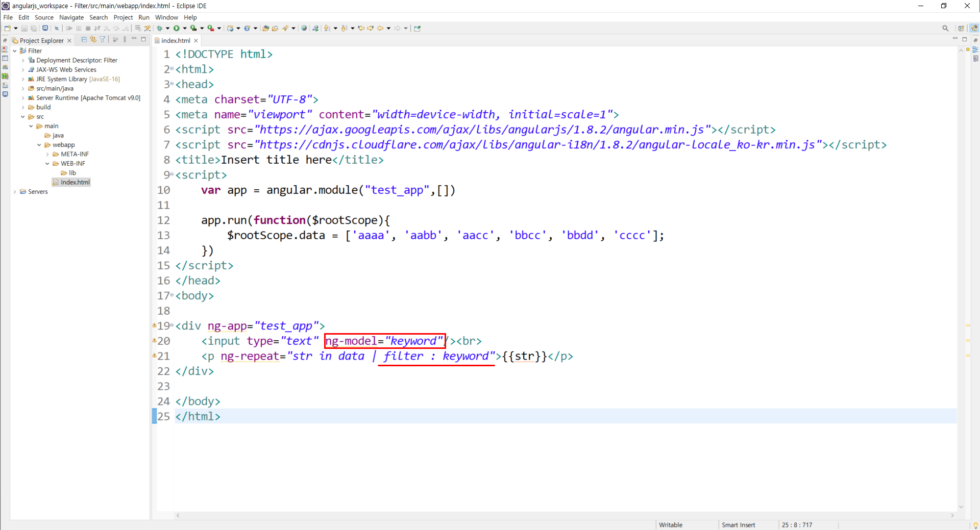The width and height of the screenshot is (980, 530).
Task: Click the External Tools run icon
Action: (x=211, y=28)
